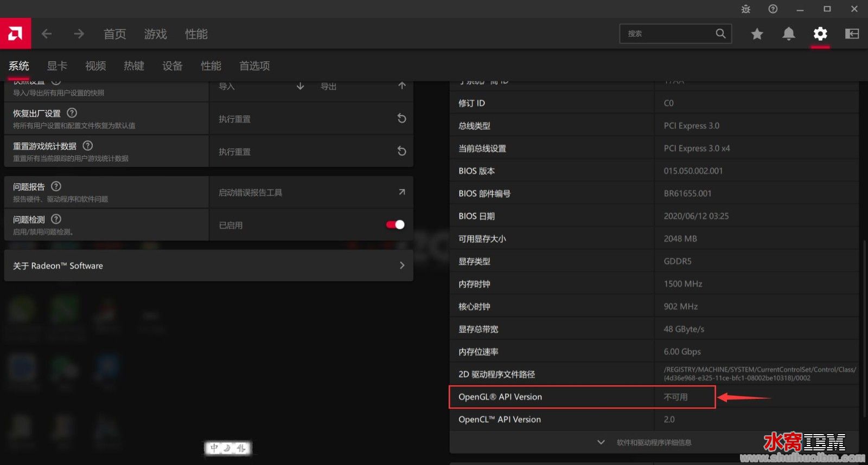
Task: Switch to the 设备 tab
Action: click(173, 66)
